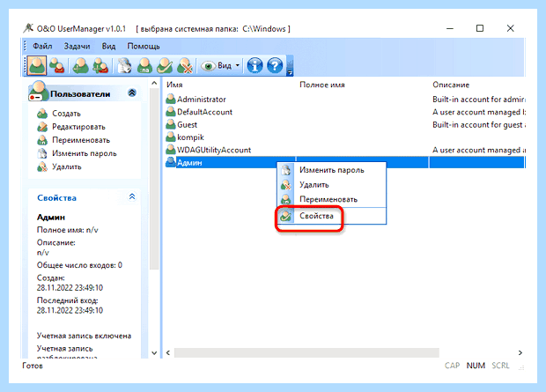
Task: Select the first Users toolbar icon
Action: [37, 65]
